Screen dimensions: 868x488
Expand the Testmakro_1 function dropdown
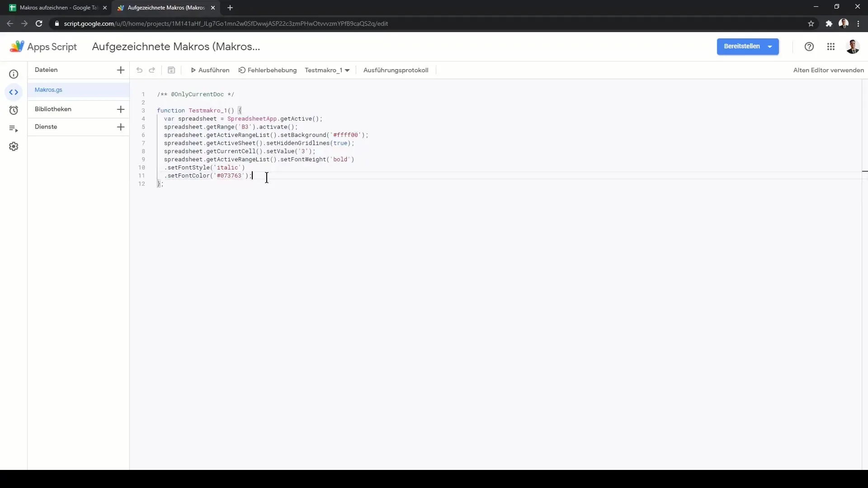[348, 70]
